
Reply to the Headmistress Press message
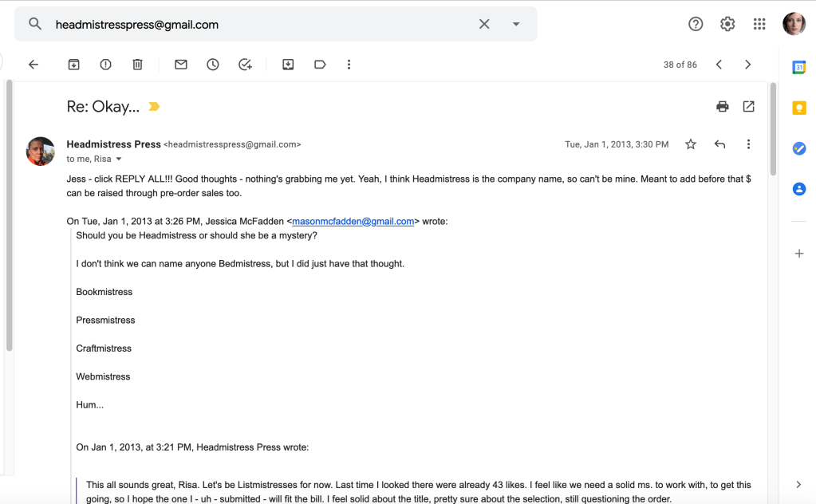(719, 144)
